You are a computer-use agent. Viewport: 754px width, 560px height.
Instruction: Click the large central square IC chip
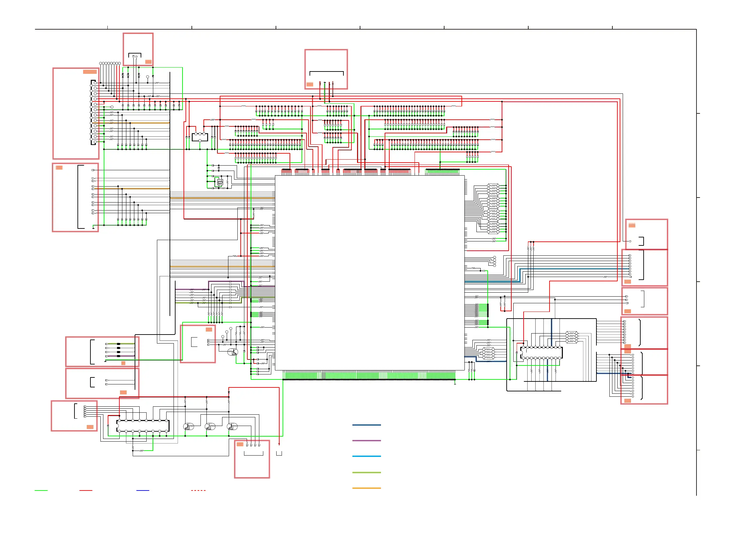tap(369, 273)
